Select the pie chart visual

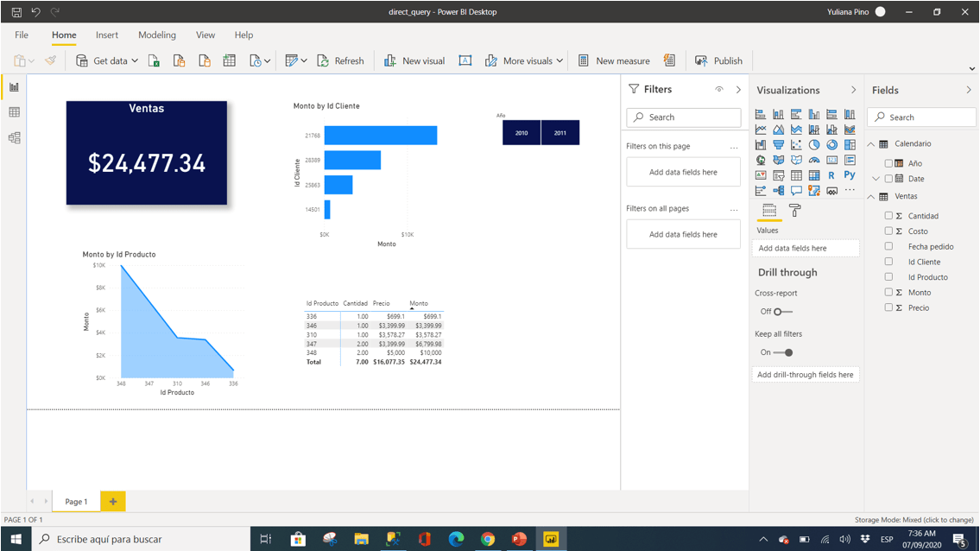pos(814,144)
